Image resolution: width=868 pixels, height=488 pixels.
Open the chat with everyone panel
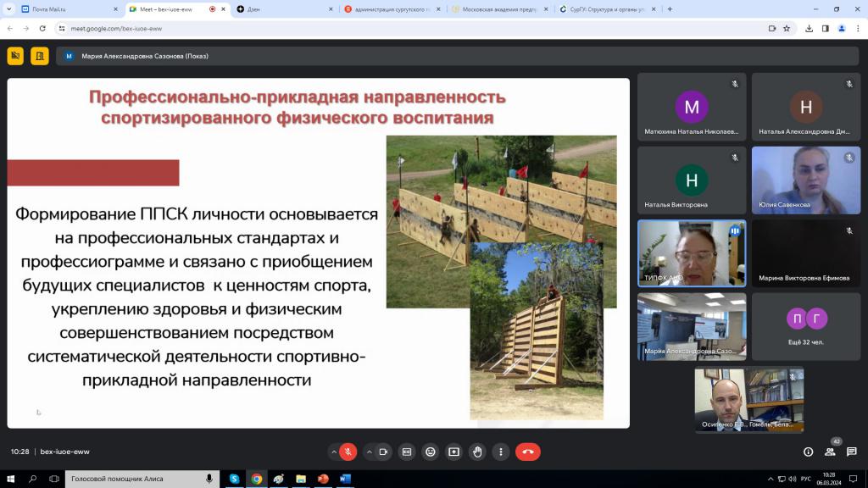tap(852, 452)
